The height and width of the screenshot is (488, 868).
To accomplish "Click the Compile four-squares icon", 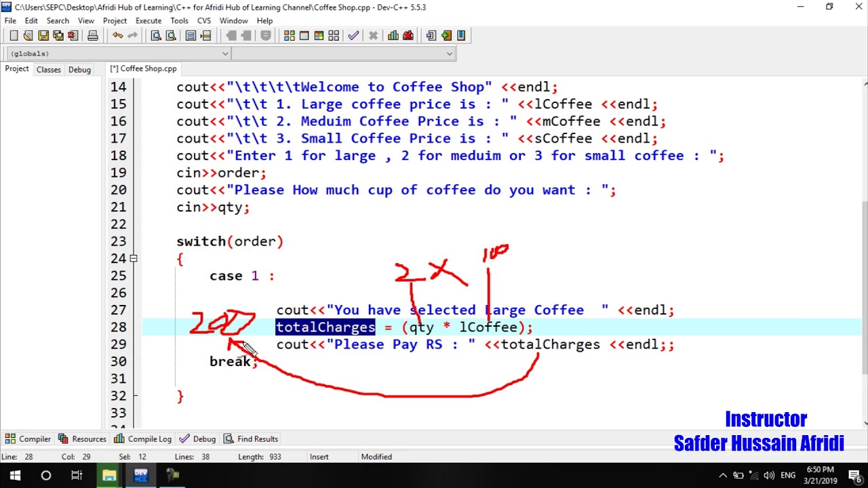I will [x=290, y=35].
